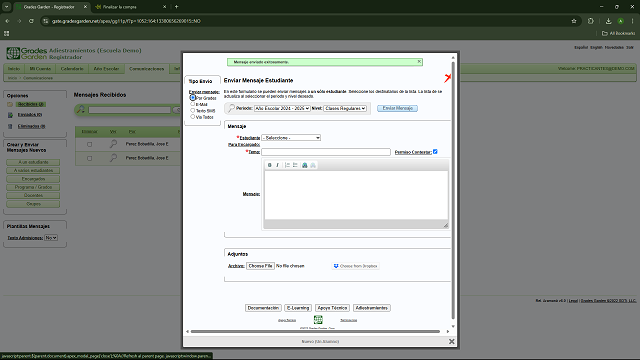Open a new browser tab
The width and height of the screenshot is (640, 360).
(176, 7)
